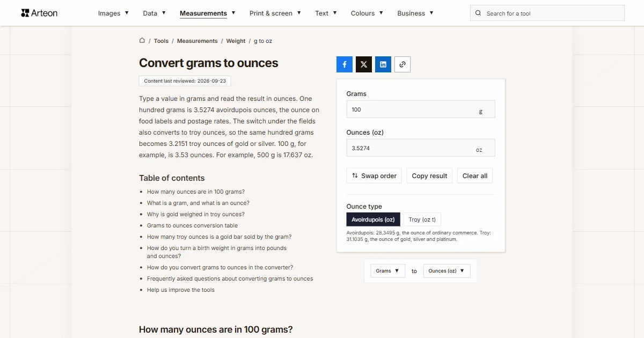
Task: Open the Grams source unit dropdown
Action: (388, 271)
